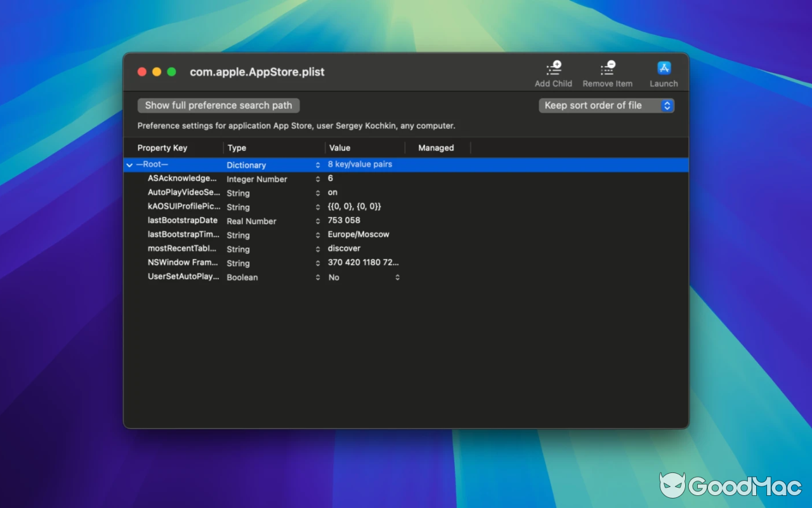
Task: Sort by the Property Key column header
Action: [x=162, y=147]
